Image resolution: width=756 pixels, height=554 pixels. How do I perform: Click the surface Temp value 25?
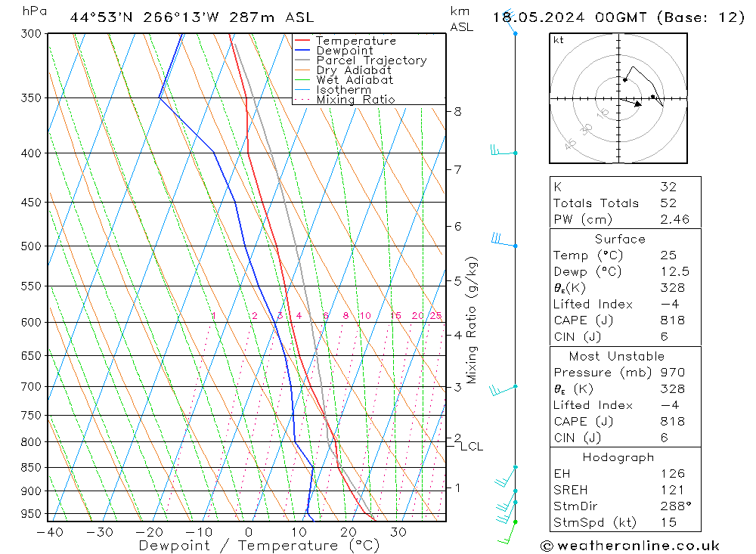pyautogui.click(x=668, y=255)
